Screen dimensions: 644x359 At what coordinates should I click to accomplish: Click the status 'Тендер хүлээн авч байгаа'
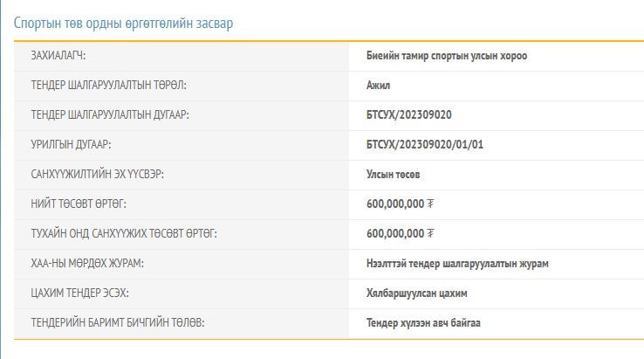point(423,323)
